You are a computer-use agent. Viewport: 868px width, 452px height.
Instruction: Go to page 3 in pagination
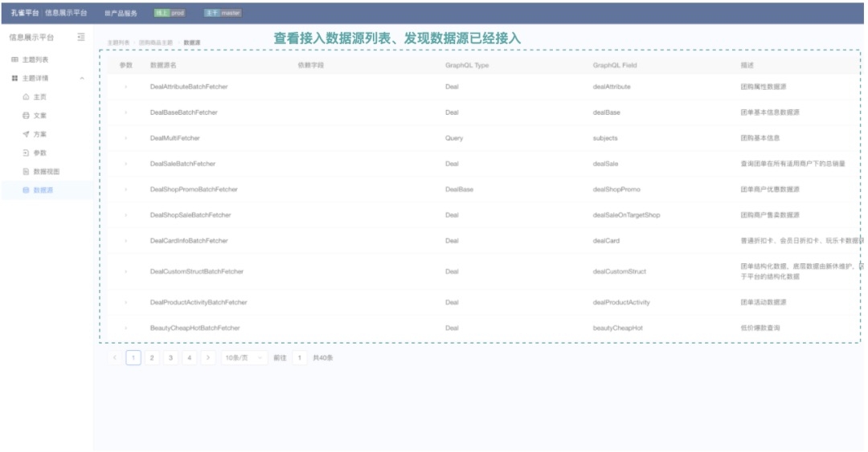pyautogui.click(x=170, y=357)
